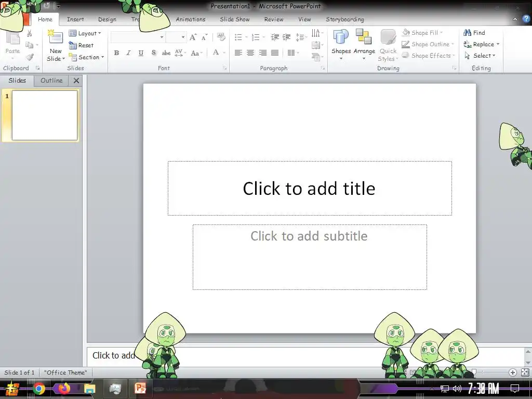Image resolution: width=532 pixels, height=399 pixels.
Task: Click the Reset slide button
Action: [x=81, y=45]
